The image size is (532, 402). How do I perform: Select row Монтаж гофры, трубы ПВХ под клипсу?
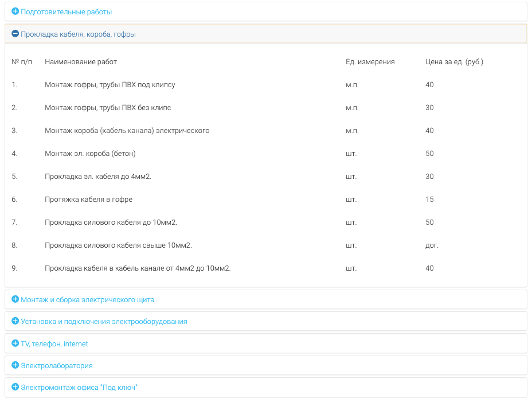[265, 85]
